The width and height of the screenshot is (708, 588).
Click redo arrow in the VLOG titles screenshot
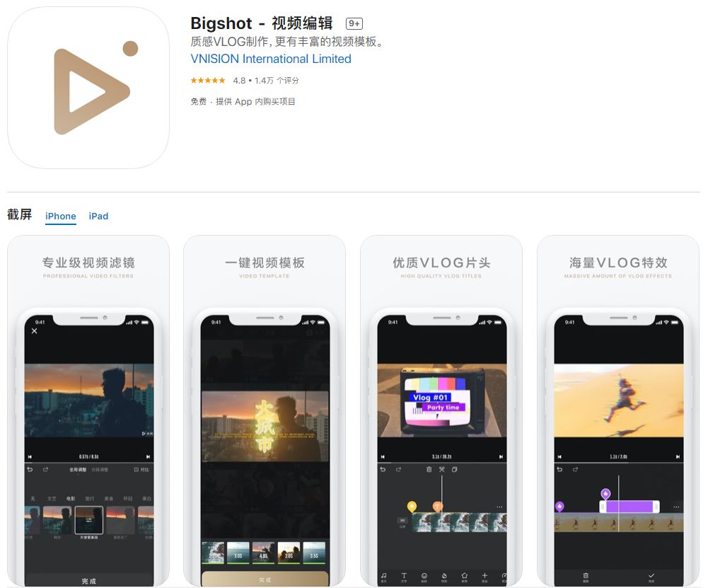tap(399, 470)
